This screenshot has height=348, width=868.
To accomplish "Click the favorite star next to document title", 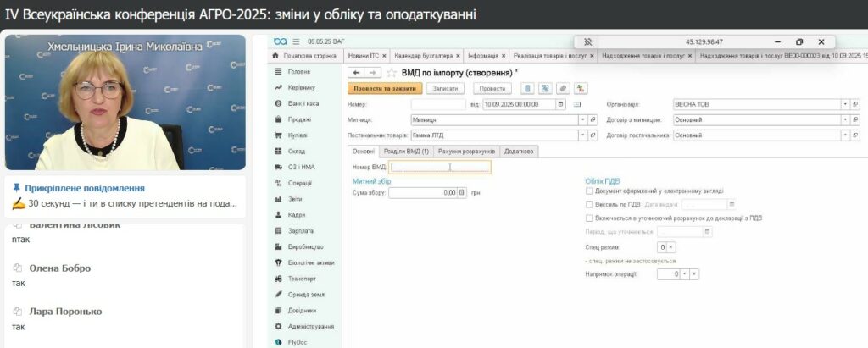I will pos(392,73).
